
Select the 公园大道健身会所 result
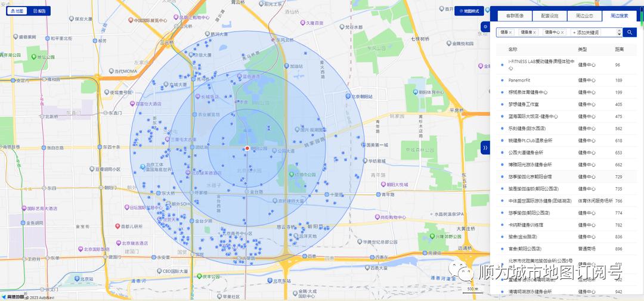[567, 153]
